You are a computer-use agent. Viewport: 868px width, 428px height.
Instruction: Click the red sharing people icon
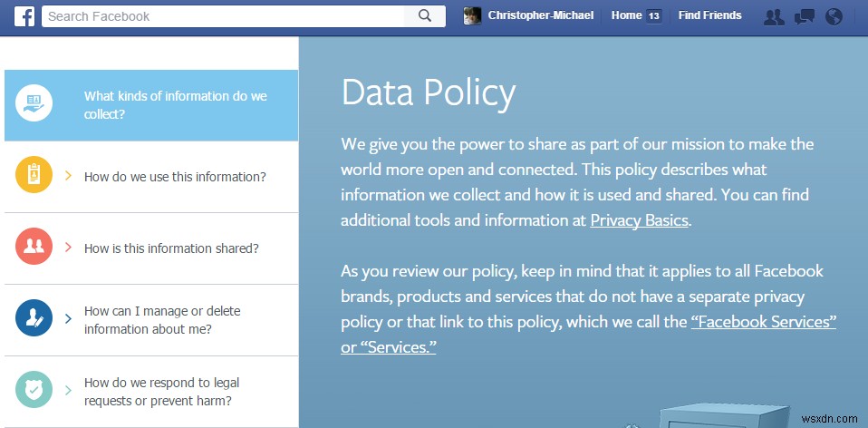pos(34,248)
